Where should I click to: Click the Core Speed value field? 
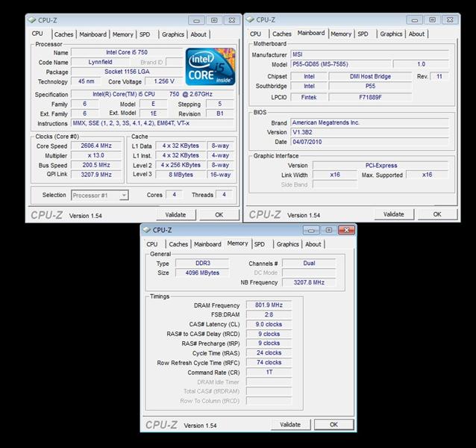tap(96, 146)
